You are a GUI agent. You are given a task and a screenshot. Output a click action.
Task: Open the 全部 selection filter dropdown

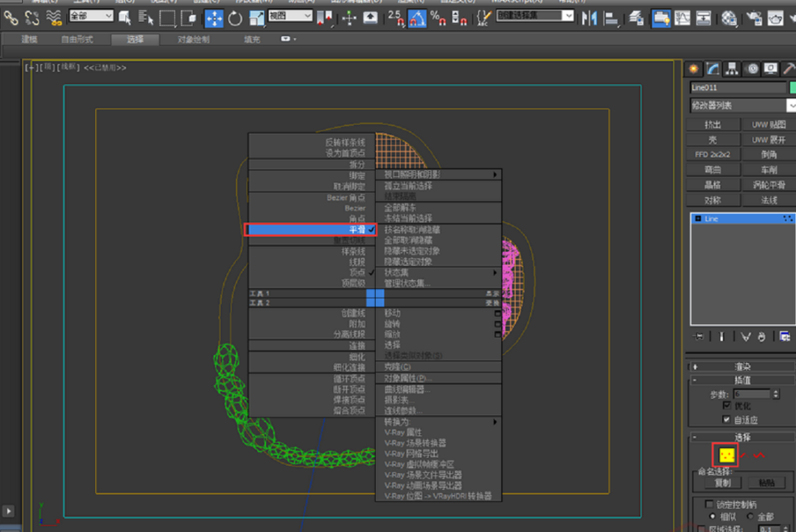(x=91, y=15)
